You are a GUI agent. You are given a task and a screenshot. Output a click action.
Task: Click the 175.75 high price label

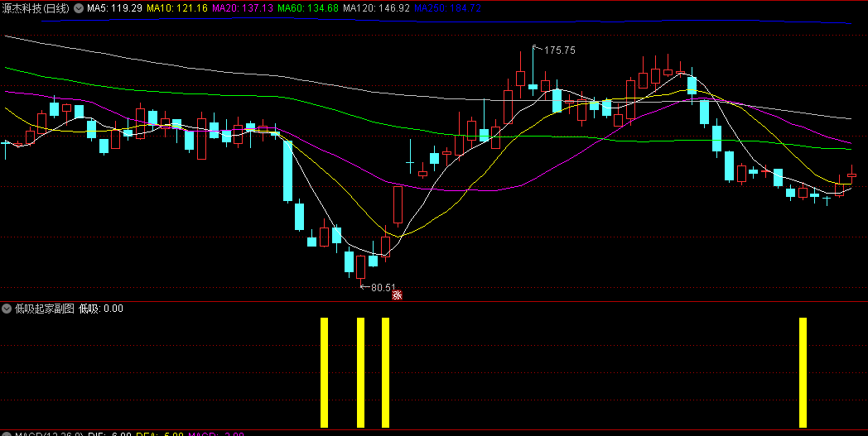(x=560, y=50)
